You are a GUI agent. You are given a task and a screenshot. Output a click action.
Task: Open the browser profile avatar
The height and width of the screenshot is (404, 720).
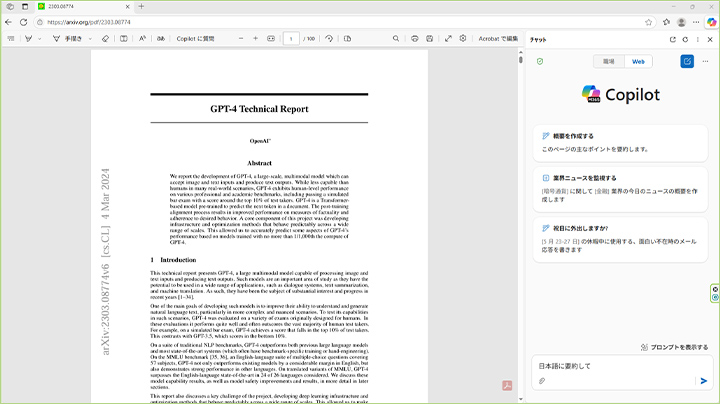coord(681,22)
